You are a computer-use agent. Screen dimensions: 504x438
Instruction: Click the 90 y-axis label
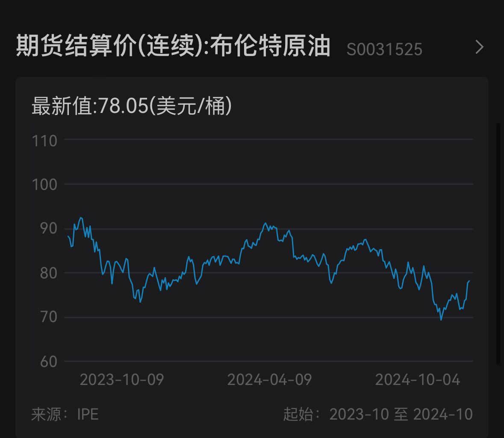coord(48,228)
